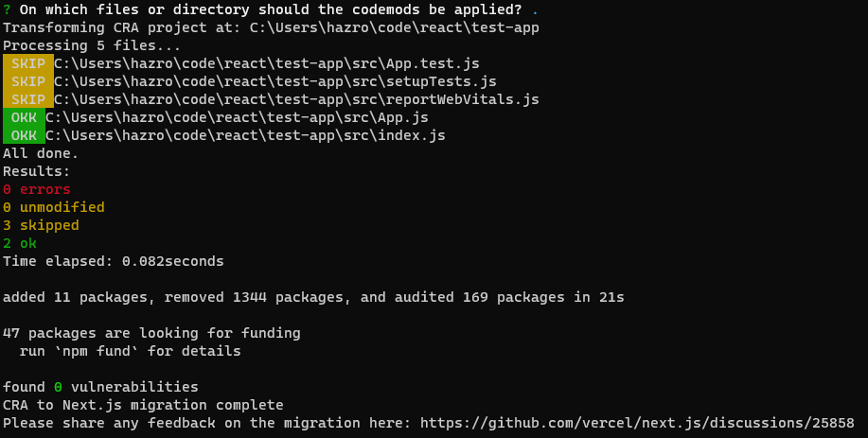Screen dimensions: 868x438
Task: Click the green OKK badge beside App.js
Action: click(24, 117)
